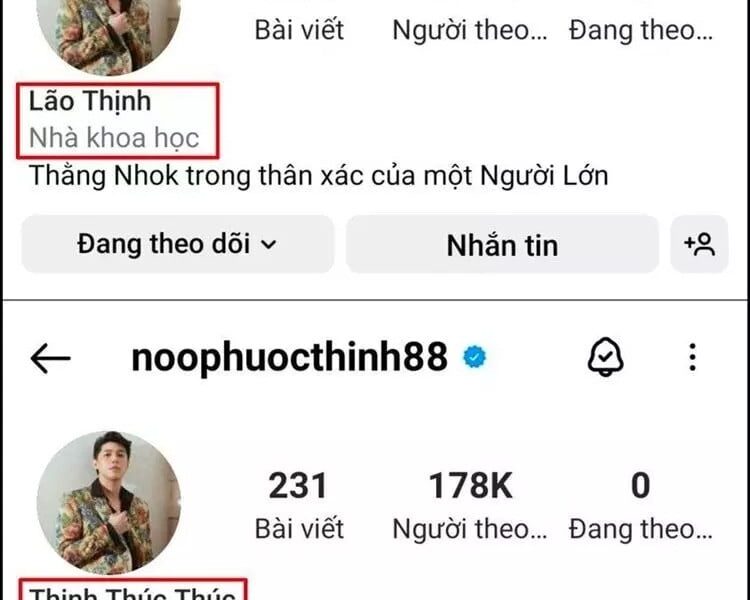
Task: Open the notification bell icon
Action: [x=606, y=357]
